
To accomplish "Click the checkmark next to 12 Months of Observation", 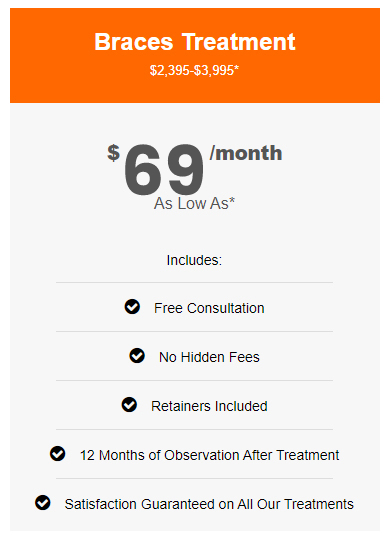I will click(x=57, y=454).
